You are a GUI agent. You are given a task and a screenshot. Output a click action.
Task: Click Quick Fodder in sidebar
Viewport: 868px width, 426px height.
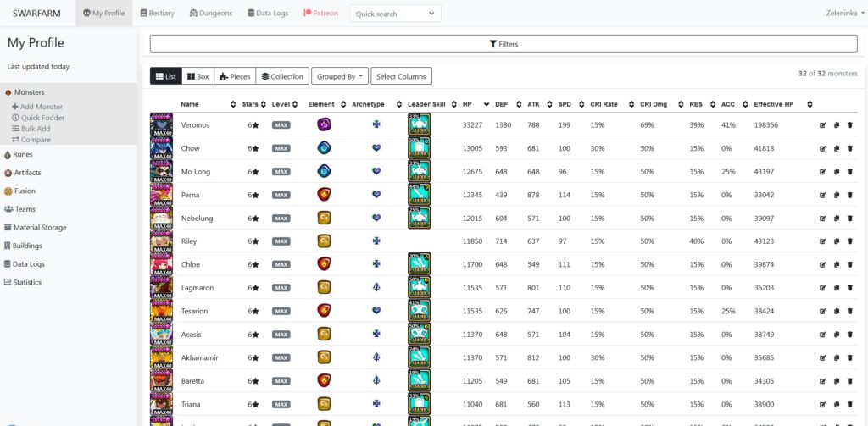pos(38,118)
